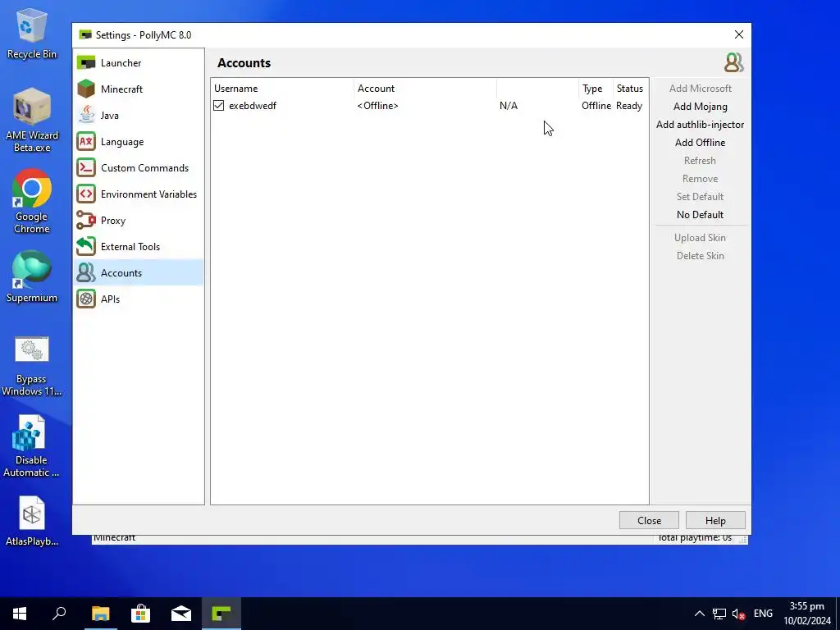The image size is (840, 630).
Task: Open the Environment Variables code icon
Action: pos(85,194)
